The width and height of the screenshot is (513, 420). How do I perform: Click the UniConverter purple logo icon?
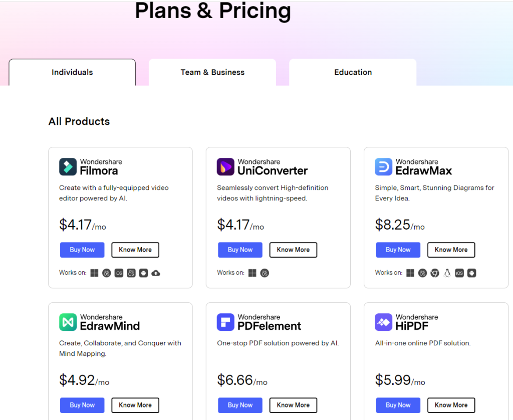point(225,166)
